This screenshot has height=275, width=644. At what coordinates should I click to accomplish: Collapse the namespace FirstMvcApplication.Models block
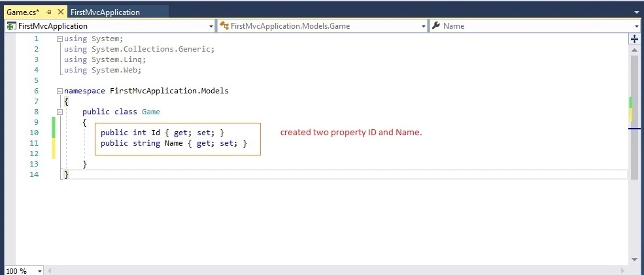[x=59, y=91]
